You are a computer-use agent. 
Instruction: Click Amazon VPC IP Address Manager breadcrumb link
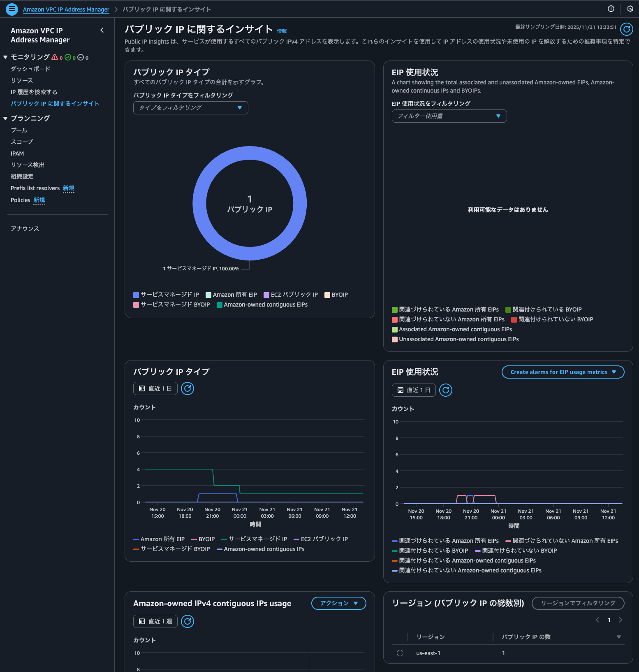tap(66, 9)
